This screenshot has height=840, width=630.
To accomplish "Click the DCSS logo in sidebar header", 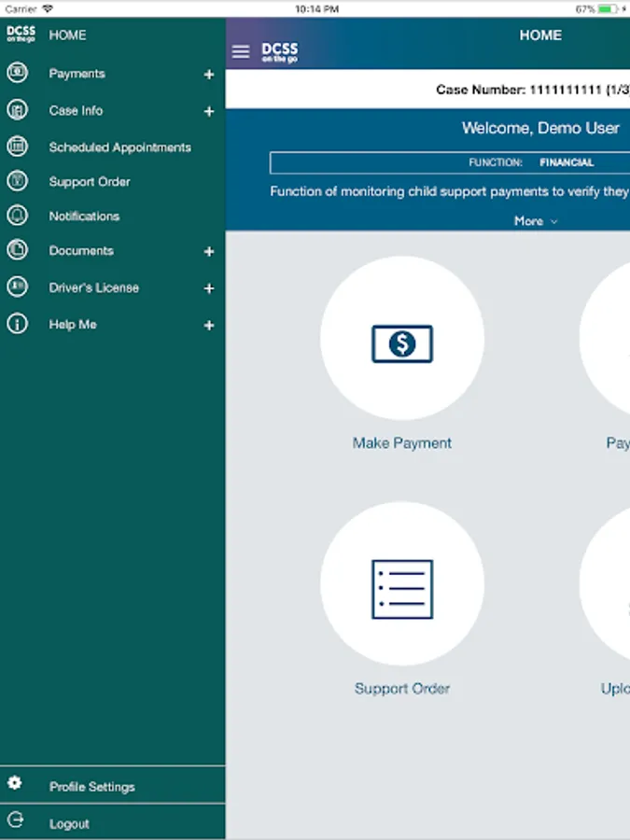I will click(x=21, y=34).
